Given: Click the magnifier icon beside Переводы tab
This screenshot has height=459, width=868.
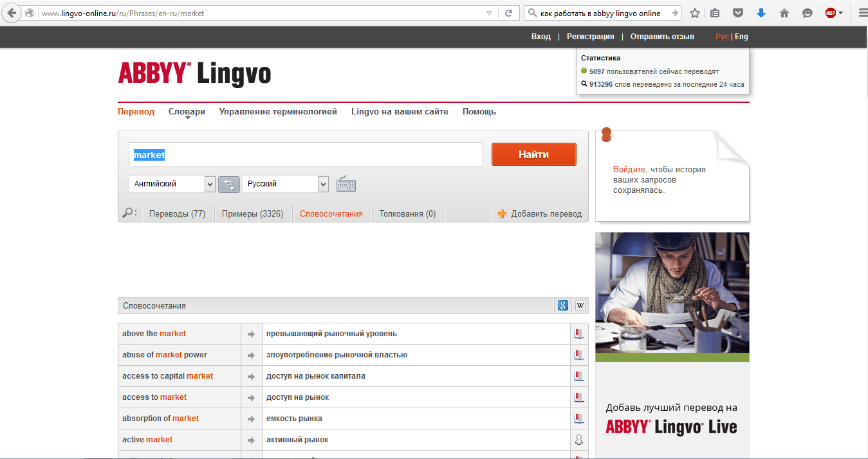Looking at the screenshot, I should pos(129,213).
